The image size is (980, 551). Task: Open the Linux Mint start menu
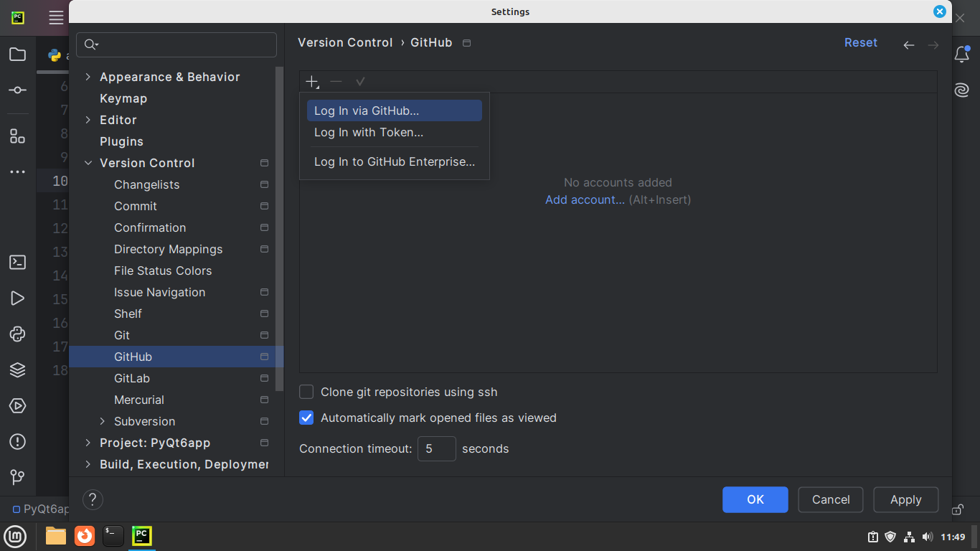(16, 536)
